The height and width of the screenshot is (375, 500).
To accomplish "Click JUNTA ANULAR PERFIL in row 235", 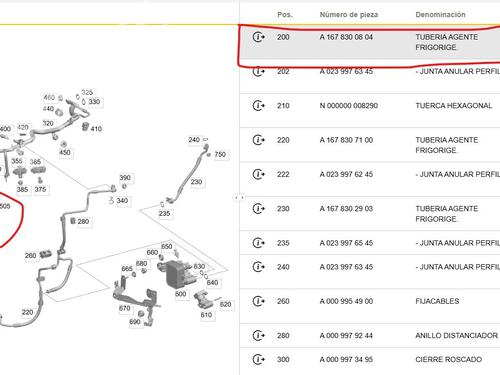I will [459, 243].
